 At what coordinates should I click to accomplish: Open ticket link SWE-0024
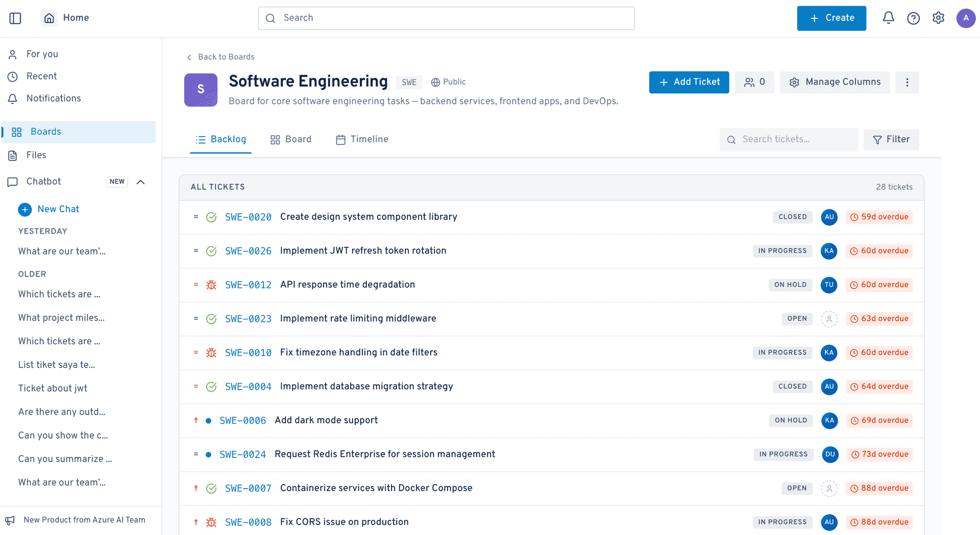pos(242,455)
